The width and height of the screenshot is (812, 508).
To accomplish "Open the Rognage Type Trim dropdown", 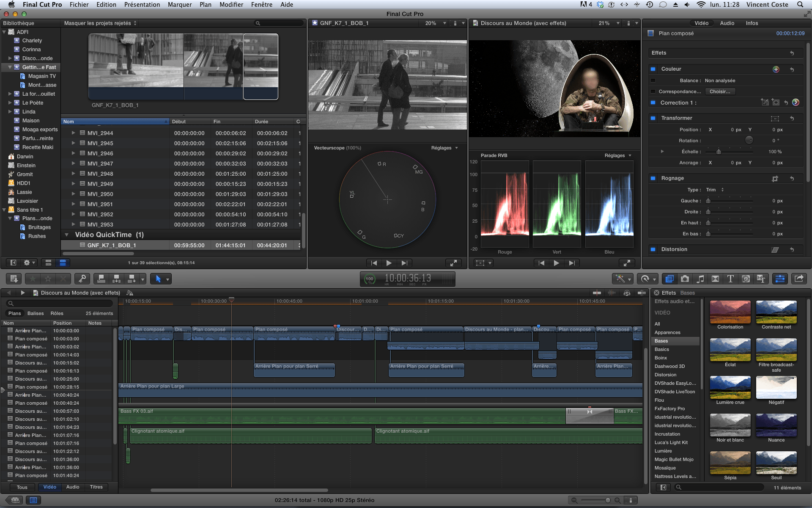I will pos(715,190).
